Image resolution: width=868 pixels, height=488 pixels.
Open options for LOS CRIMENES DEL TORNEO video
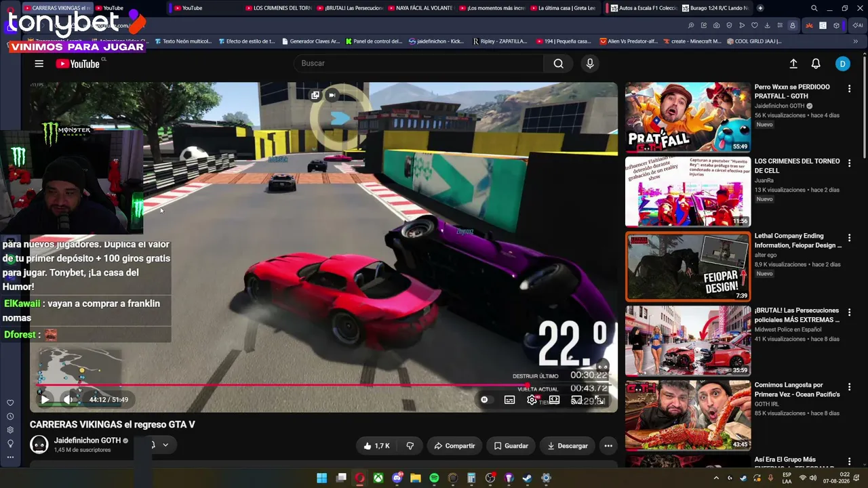[x=849, y=163]
